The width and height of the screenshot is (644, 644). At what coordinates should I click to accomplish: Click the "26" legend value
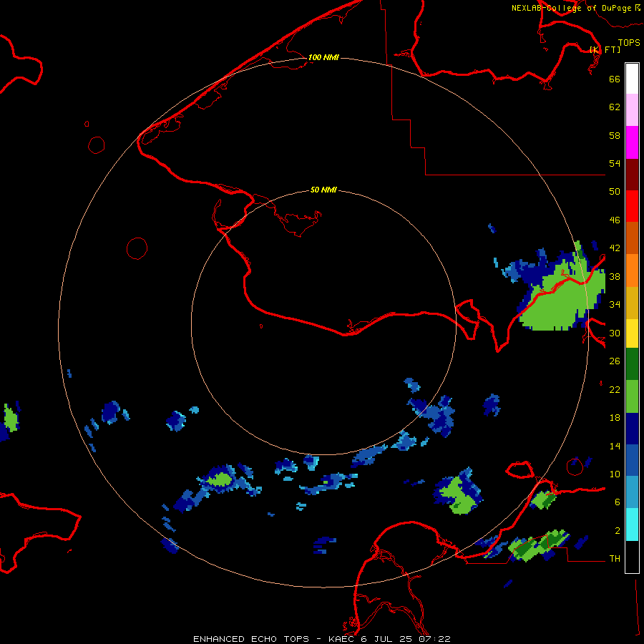point(615,361)
